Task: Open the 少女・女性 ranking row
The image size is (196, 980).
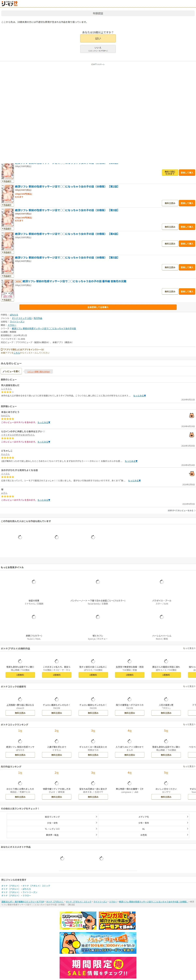Action: point(53,823)
